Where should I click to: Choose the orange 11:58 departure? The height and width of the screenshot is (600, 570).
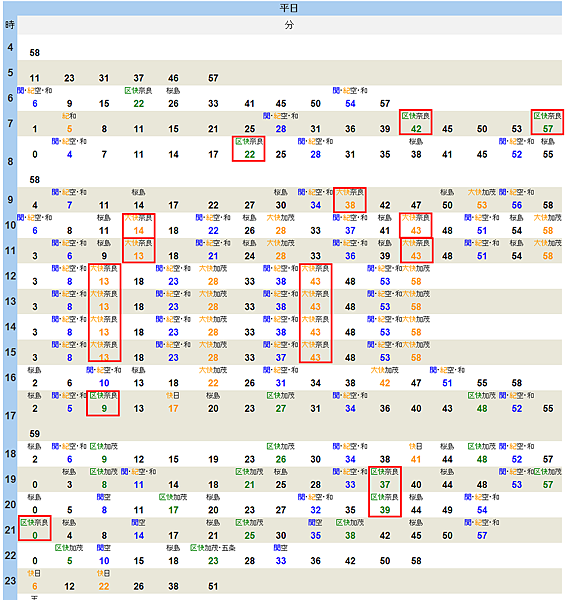point(548,256)
